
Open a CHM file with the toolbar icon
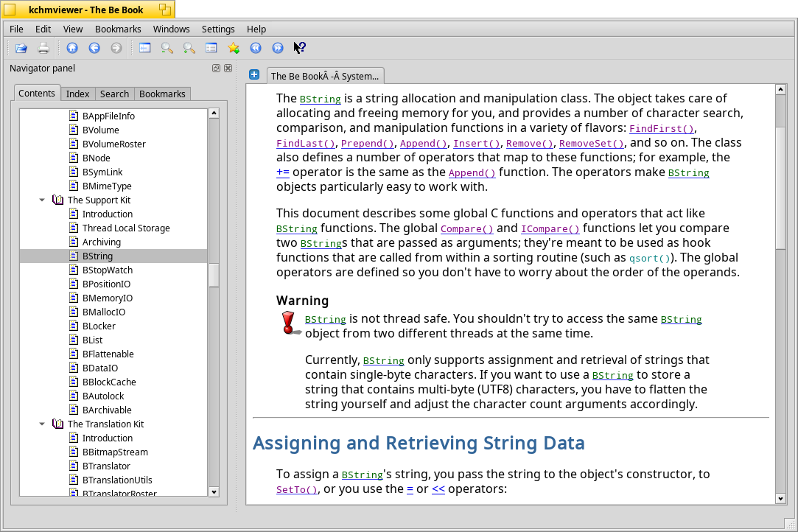pos(21,48)
